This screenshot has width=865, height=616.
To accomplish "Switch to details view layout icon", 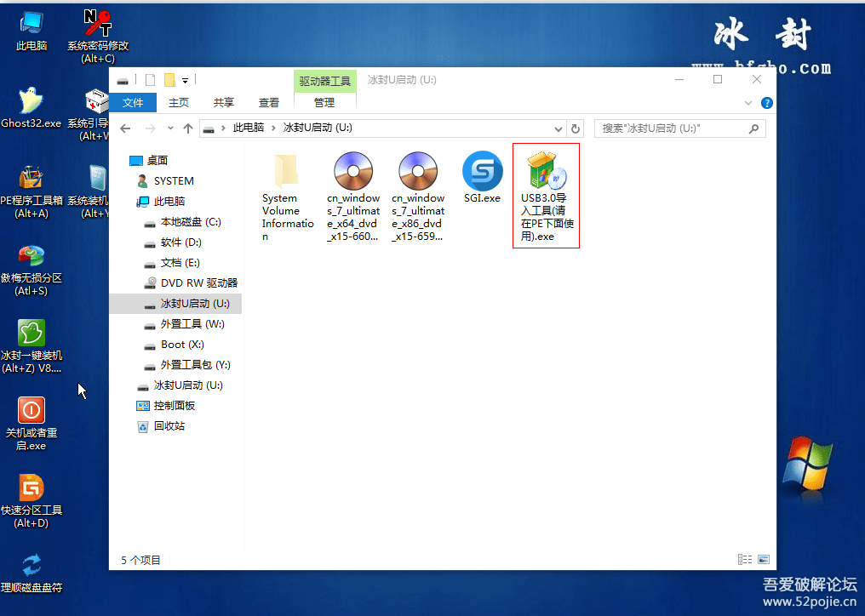I will 745,560.
